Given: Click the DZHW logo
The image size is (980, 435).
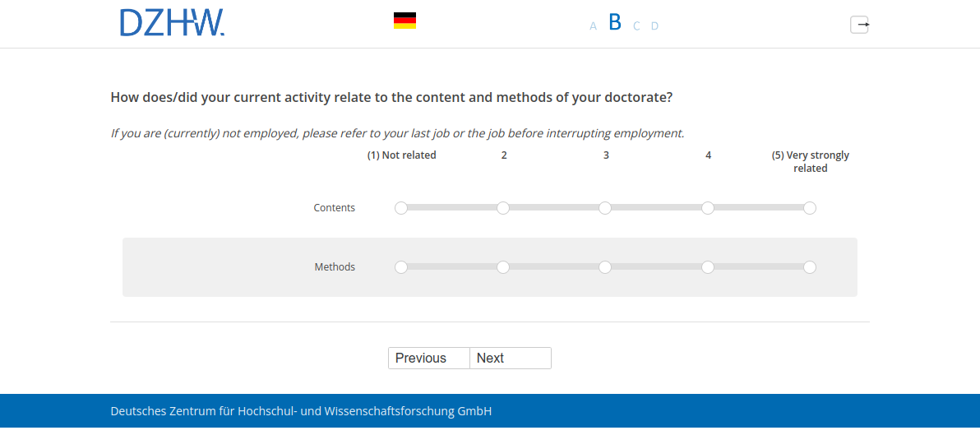Looking at the screenshot, I should 172,23.
